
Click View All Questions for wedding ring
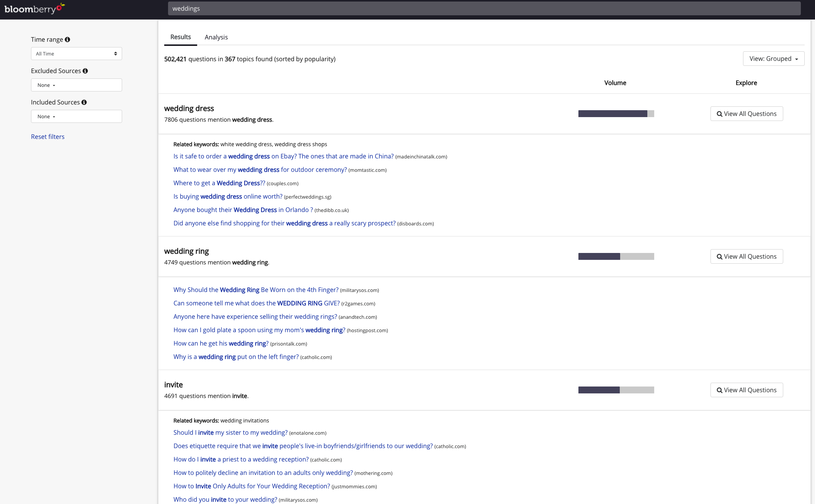pyautogui.click(x=746, y=256)
